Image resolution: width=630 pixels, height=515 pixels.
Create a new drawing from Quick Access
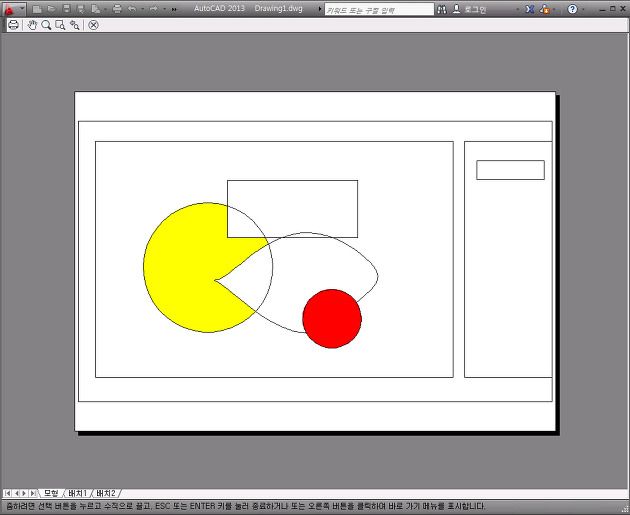pos(37,9)
